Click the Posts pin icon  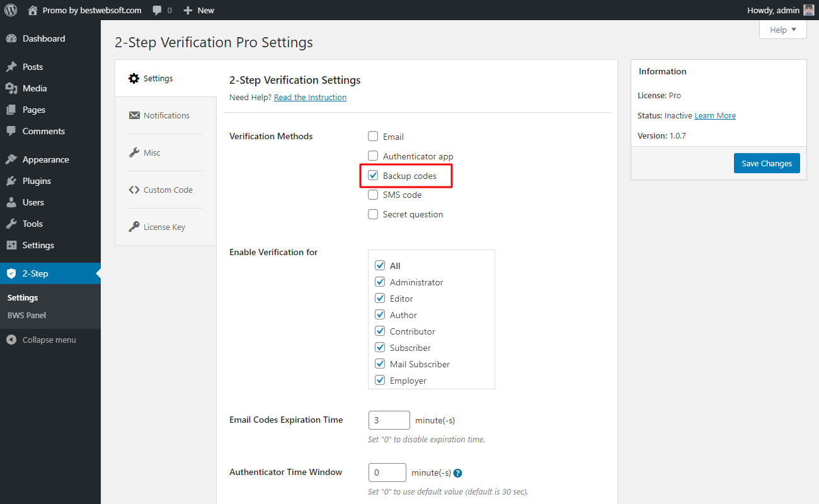tap(11, 67)
